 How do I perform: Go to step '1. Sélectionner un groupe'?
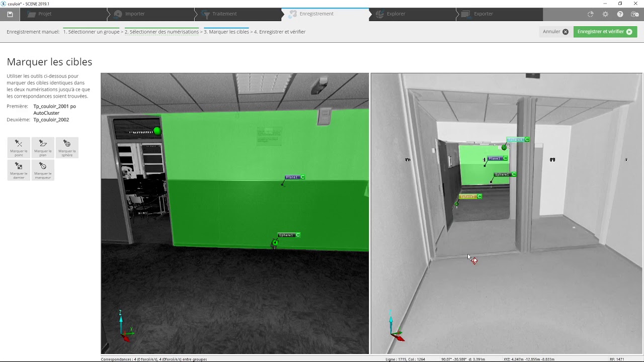91,32
